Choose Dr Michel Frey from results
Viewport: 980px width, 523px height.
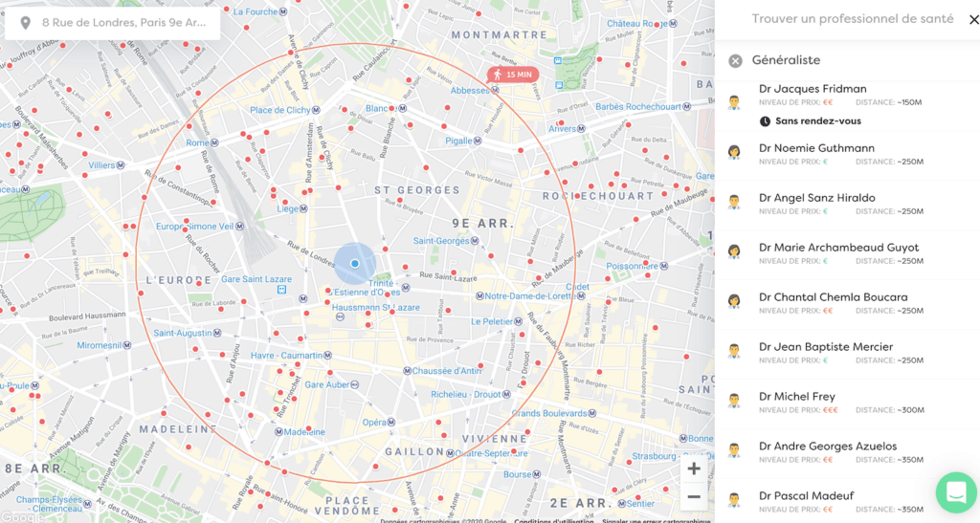(796, 397)
